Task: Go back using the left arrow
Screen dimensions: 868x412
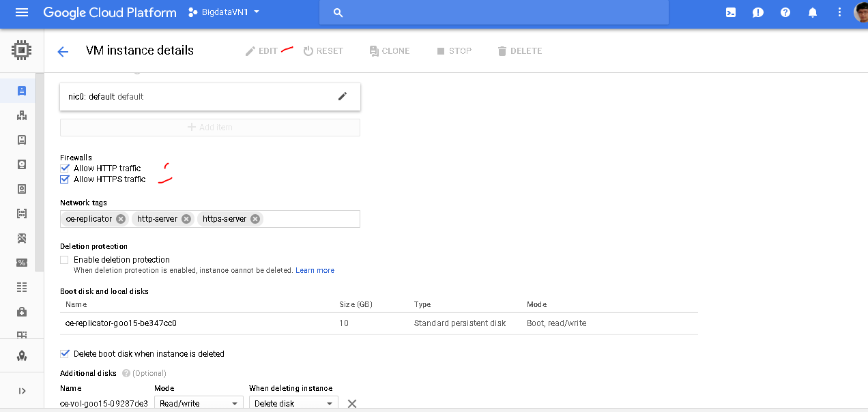Action: [x=63, y=51]
